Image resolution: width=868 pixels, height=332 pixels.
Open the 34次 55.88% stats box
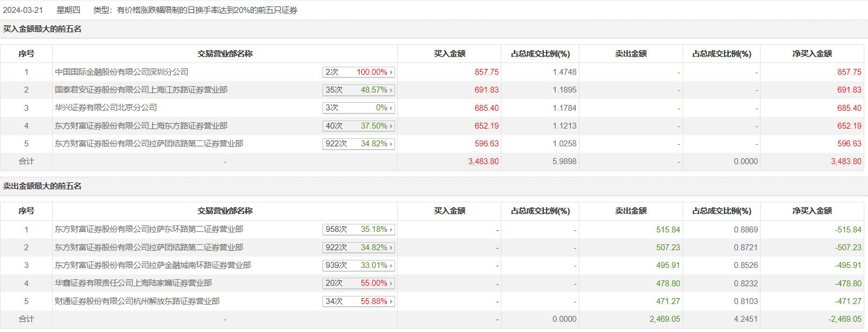click(358, 301)
